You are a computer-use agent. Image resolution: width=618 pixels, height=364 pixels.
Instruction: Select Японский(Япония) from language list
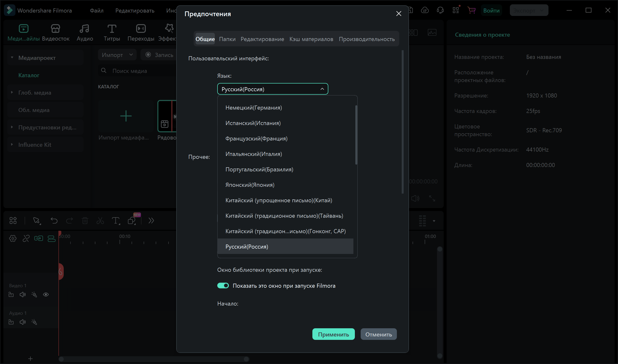coord(250,185)
